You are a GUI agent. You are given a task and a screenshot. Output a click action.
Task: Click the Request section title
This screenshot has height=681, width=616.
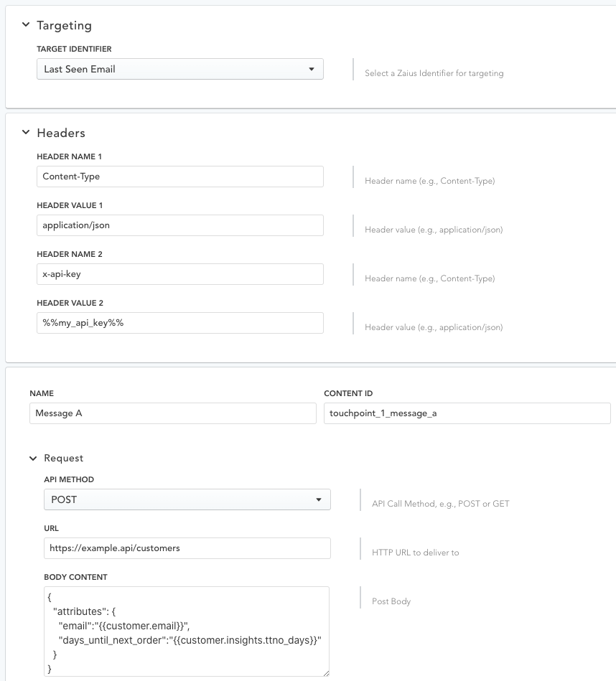63,459
